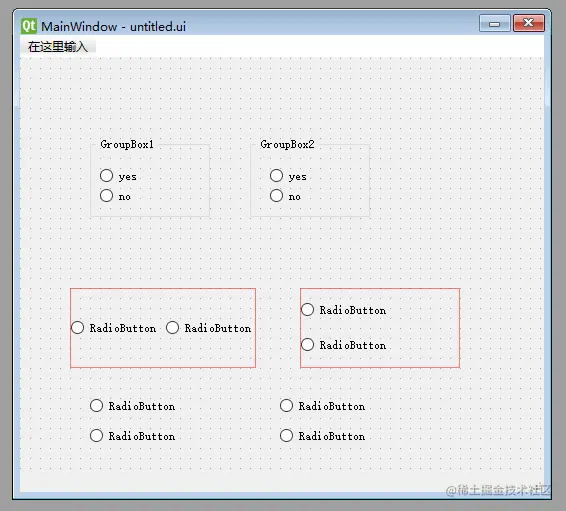566x511 pixels.
Task: Click the Qt logo icon in title bar
Action: pos(29,26)
